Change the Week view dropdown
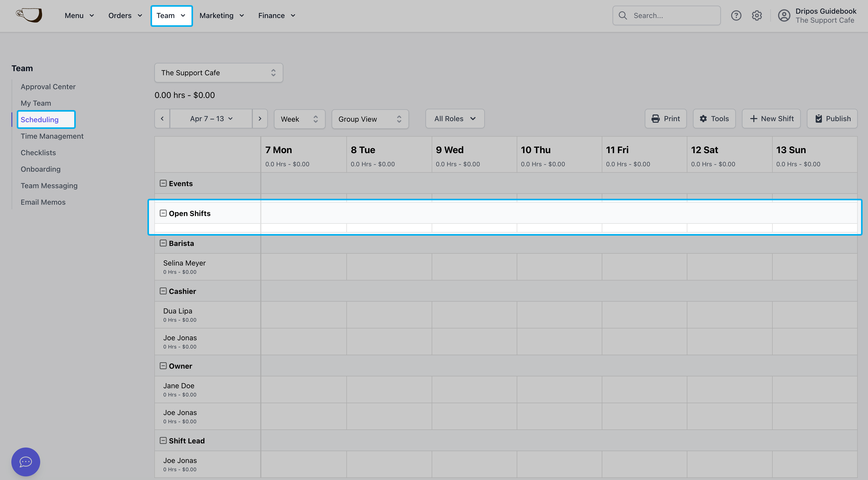 point(299,119)
